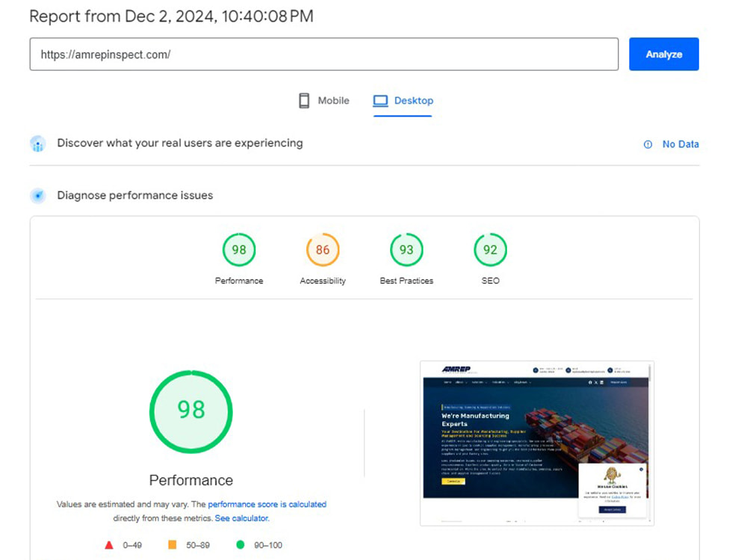The width and height of the screenshot is (747, 560).
Task: Open the performance score is calculated link
Action: (267, 504)
